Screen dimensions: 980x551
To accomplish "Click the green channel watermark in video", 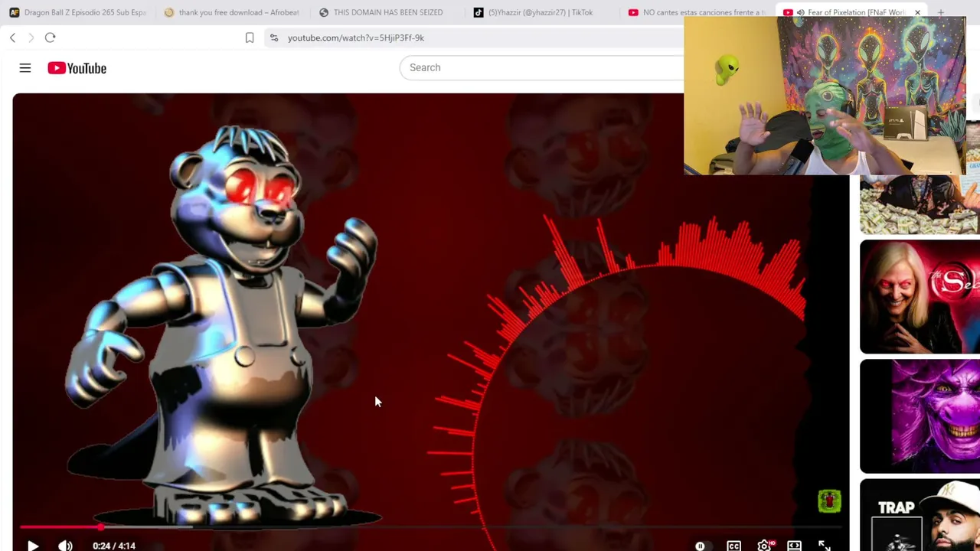I will pos(829,501).
